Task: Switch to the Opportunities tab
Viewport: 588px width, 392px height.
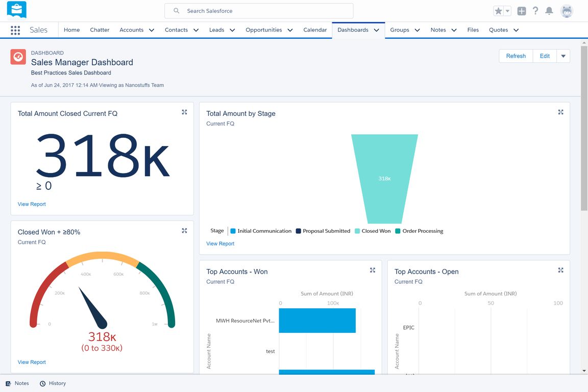Action: point(263,30)
